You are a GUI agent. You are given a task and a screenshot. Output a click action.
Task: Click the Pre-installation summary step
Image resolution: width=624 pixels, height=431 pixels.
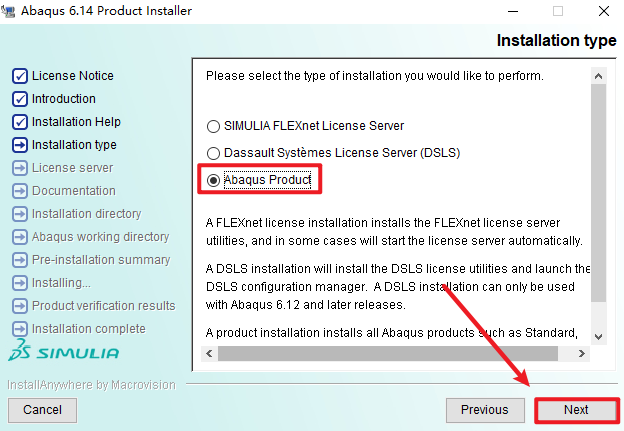point(100,260)
